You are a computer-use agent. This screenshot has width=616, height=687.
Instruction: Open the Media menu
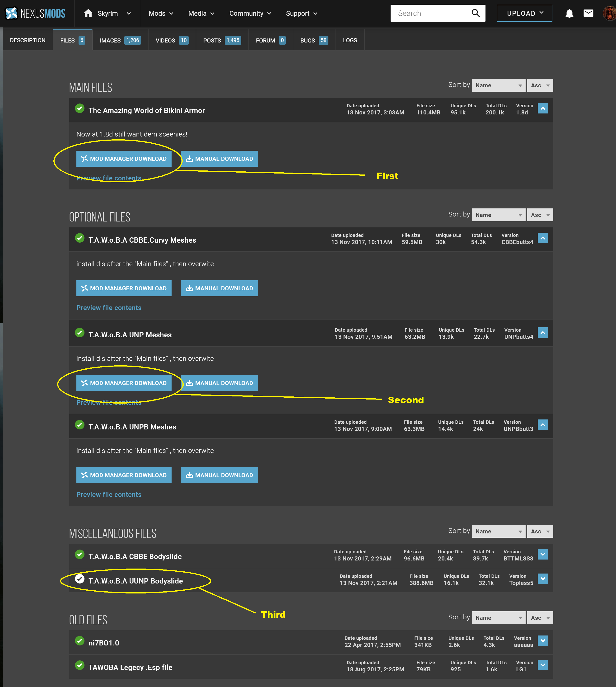coord(201,13)
